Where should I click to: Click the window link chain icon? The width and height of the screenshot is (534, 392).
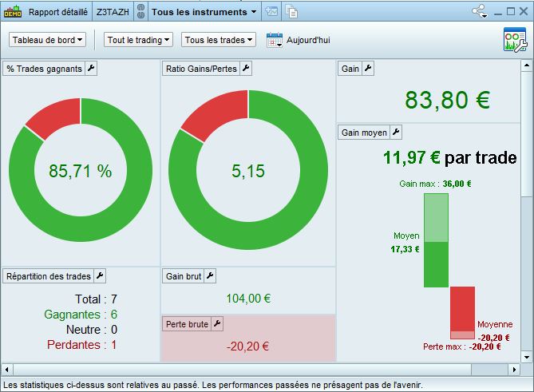tap(140, 12)
